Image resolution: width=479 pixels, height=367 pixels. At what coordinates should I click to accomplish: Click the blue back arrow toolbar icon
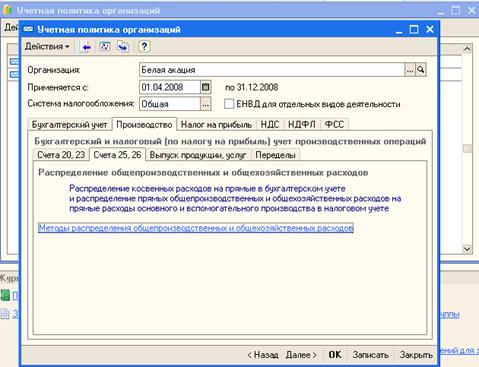pyautogui.click(x=86, y=47)
